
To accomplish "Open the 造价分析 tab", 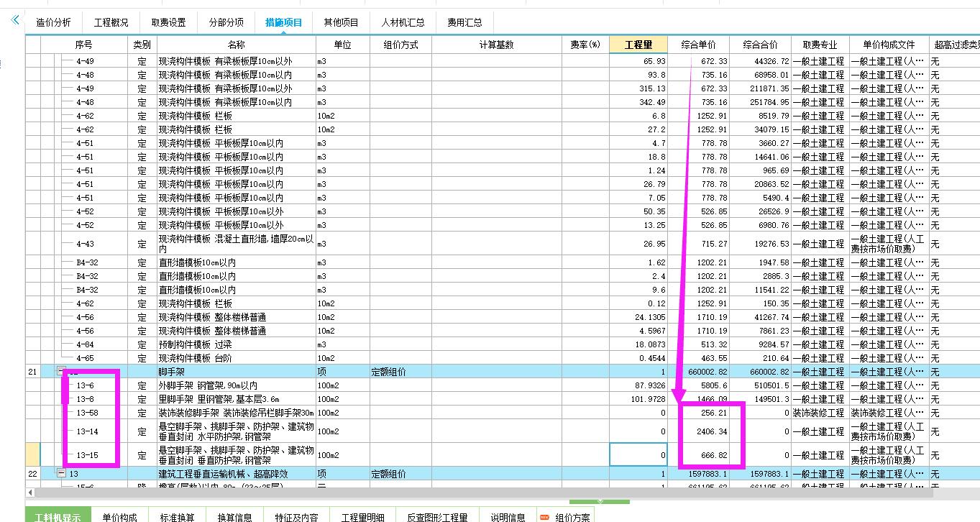I will click(x=54, y=22).
